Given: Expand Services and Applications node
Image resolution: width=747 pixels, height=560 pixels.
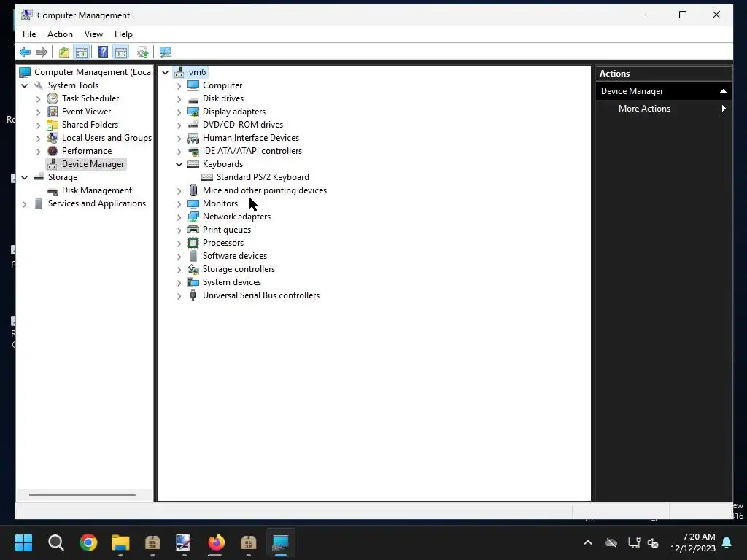Looking at the screenshot, I should tap(24, 204).
